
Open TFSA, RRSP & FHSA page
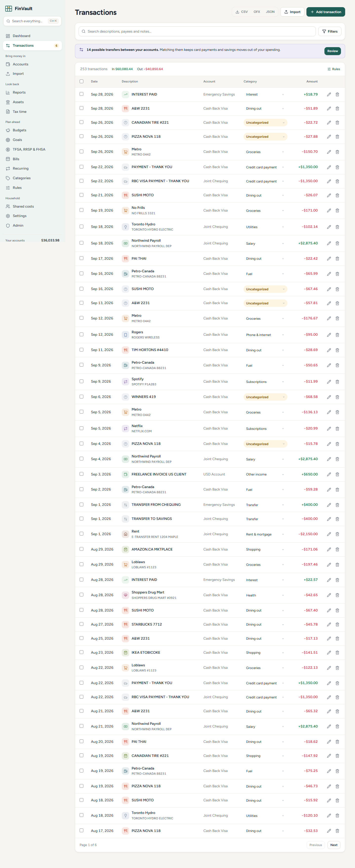[x=32, y=149]
